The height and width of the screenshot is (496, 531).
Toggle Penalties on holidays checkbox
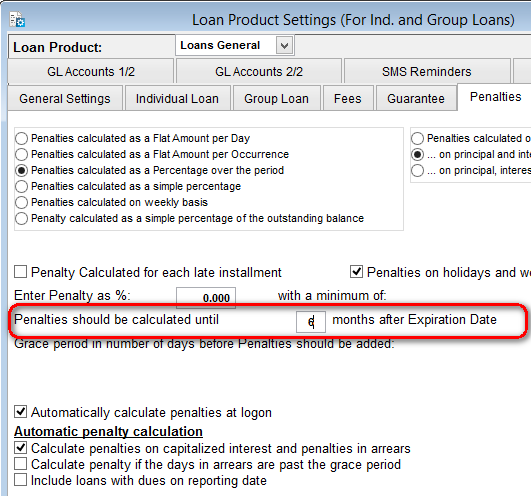[356, 272]
